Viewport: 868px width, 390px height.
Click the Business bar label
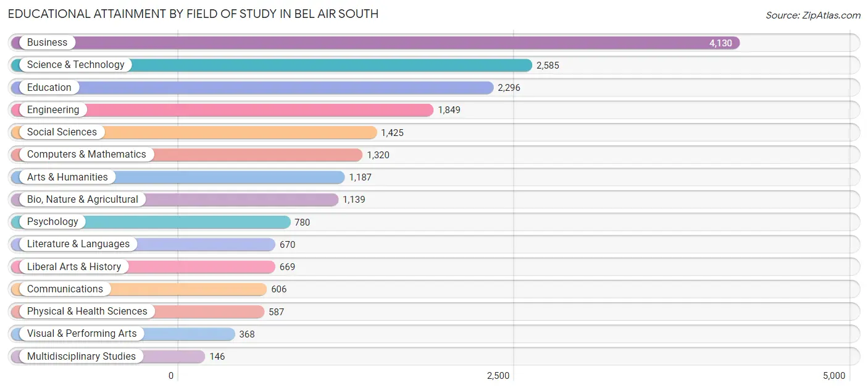point(48,43)
